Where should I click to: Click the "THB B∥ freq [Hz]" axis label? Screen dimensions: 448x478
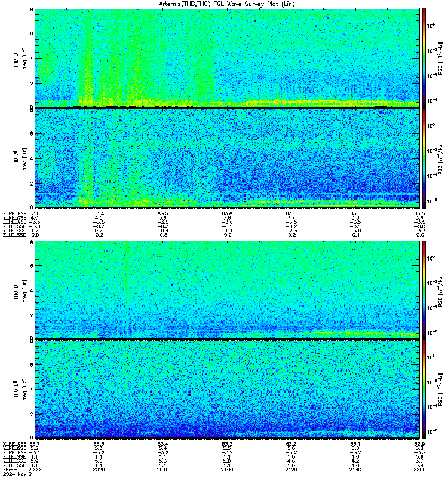point(20,158)
